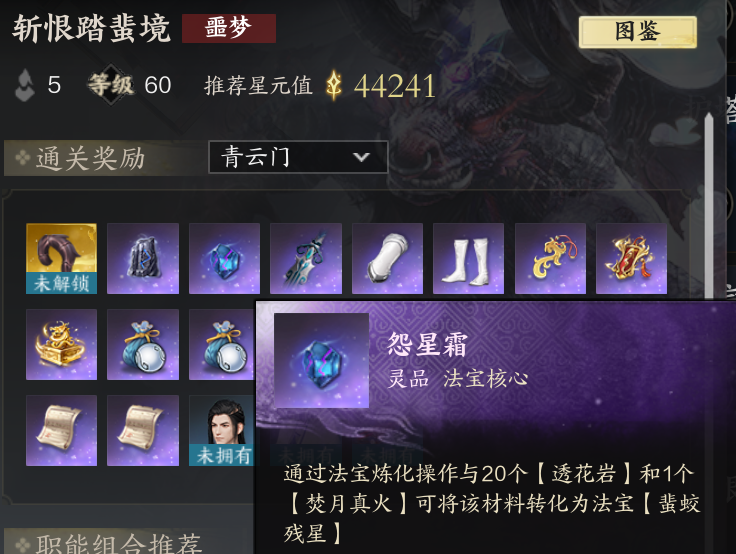Select the white boots reward icon
This screenshot has height=554, width=736.
(468, 259)
